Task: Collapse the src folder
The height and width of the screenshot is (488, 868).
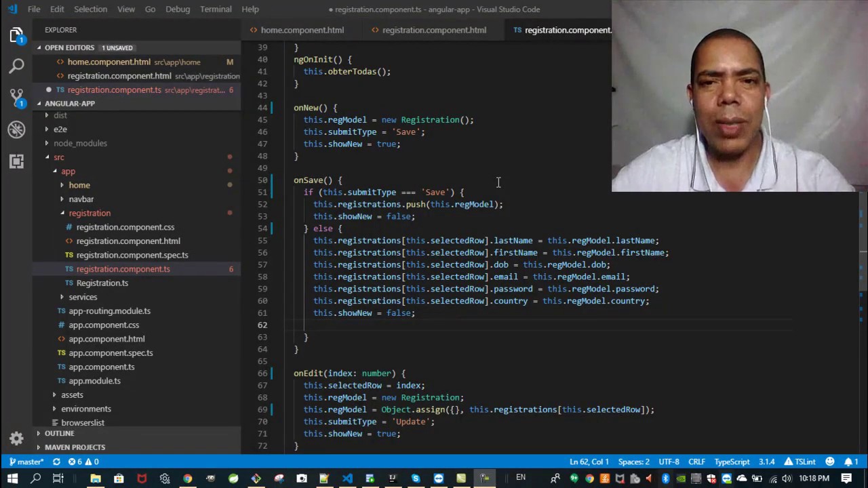Action: 59,157
